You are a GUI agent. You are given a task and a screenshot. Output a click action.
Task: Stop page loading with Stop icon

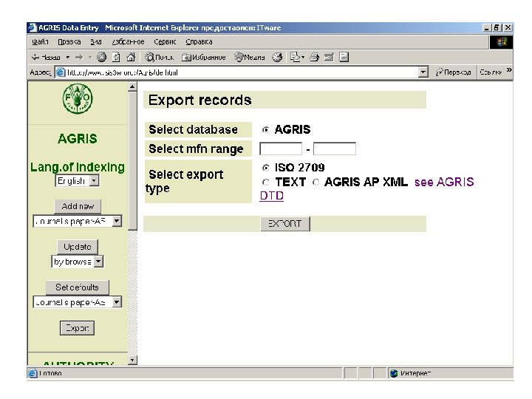click(x=101, y=58)
